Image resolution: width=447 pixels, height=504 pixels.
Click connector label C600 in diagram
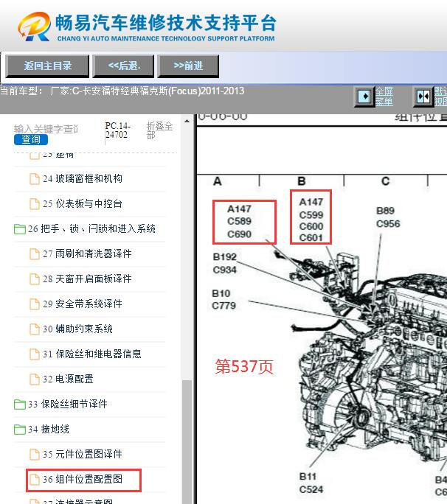pyautogui.click(x=311, y=227)
